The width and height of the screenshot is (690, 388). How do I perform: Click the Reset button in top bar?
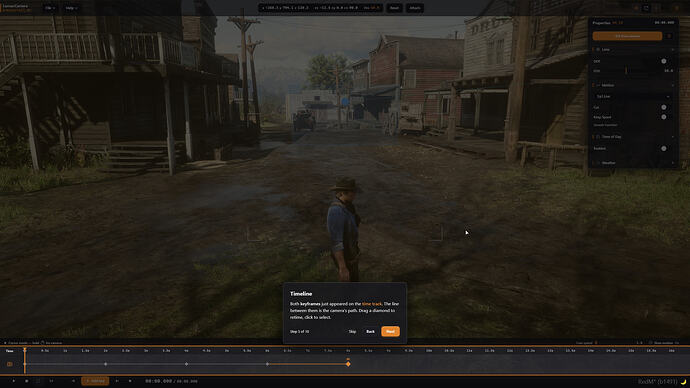(394, 8)
